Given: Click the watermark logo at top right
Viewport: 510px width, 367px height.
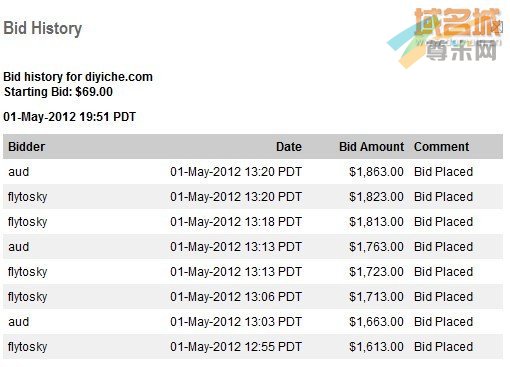Looking at the screenshot, I should [445, 37].
